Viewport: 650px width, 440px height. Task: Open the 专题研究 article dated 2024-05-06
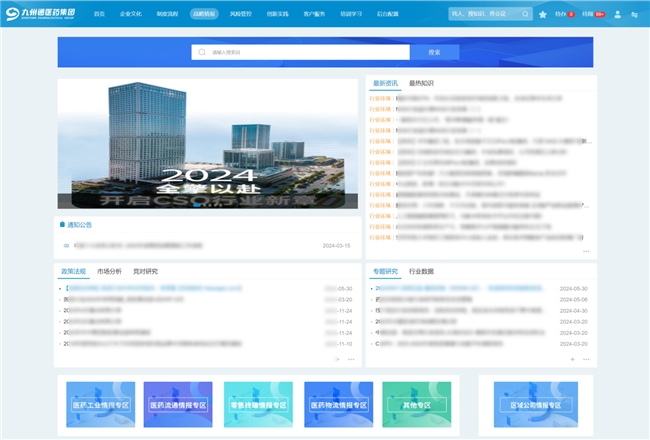[481, 299]
